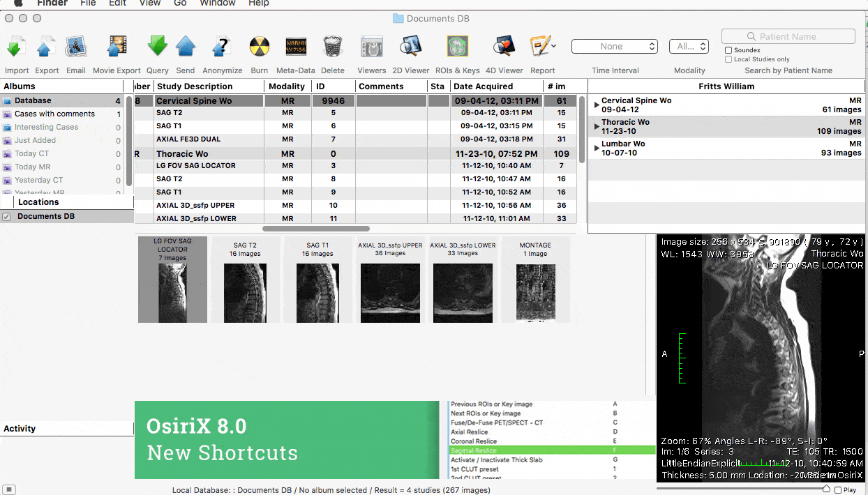This screenshot has width=868, height=495.
Task: Click the Anonymize icon
Action: [x=222, y=47]
